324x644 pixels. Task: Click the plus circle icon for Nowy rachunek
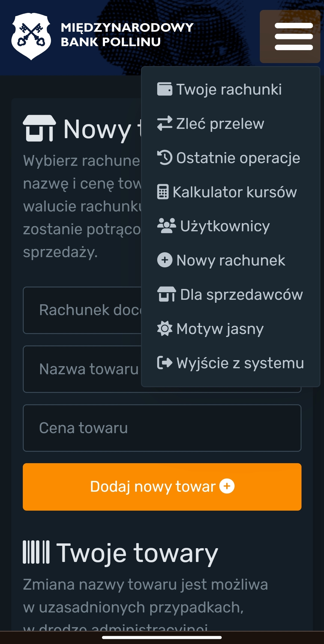tap(165, 260)
